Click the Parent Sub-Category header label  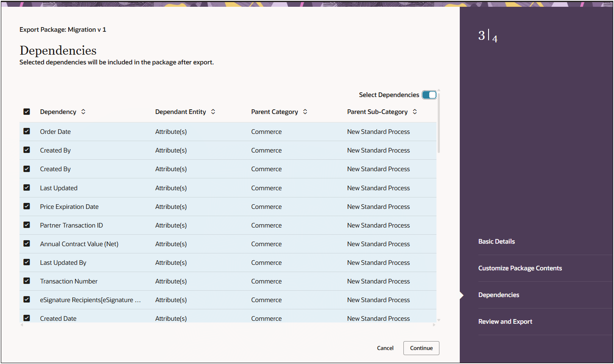(x=378, y=112)
